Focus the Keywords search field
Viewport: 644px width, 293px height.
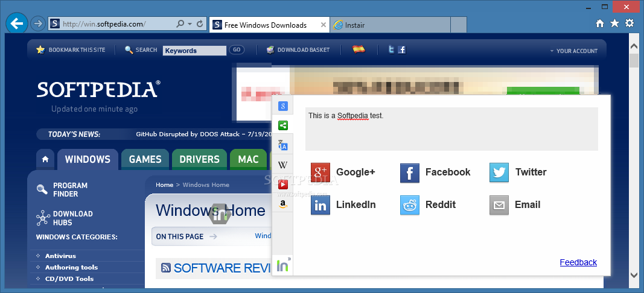pyautogui.click(x=195, y=51)
